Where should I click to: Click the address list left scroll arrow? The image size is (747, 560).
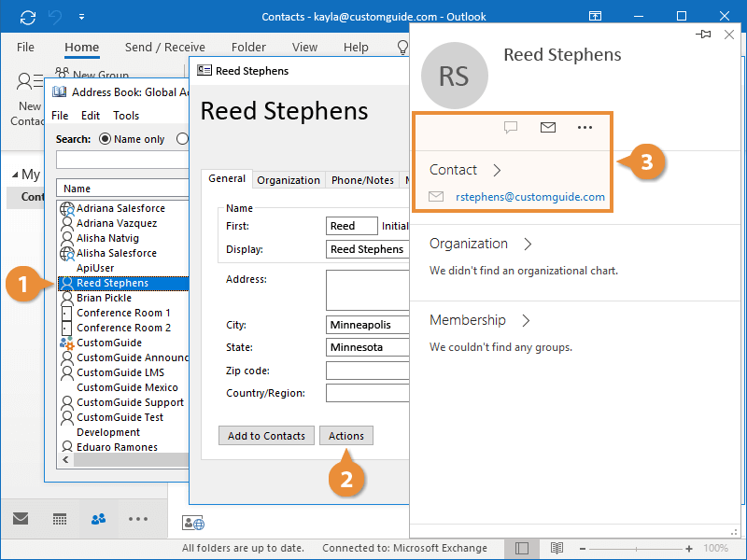click(x=65, y=459)
